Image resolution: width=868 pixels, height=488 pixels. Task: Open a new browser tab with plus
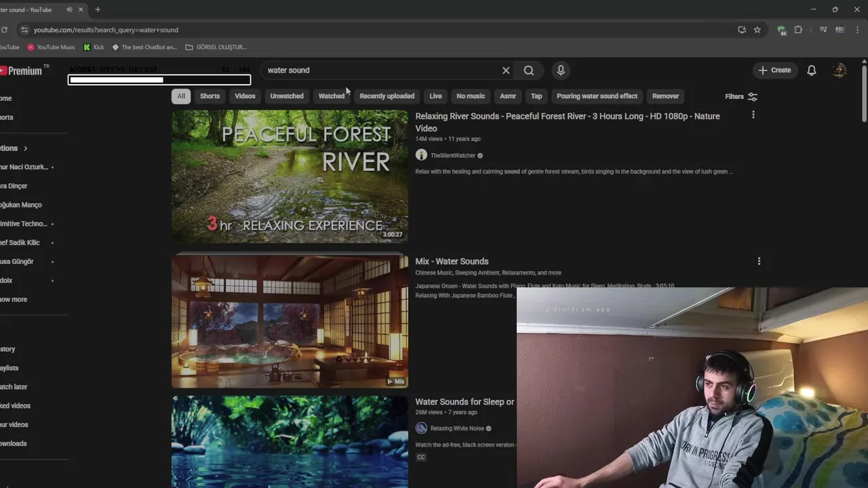click(x=98, y=9)
